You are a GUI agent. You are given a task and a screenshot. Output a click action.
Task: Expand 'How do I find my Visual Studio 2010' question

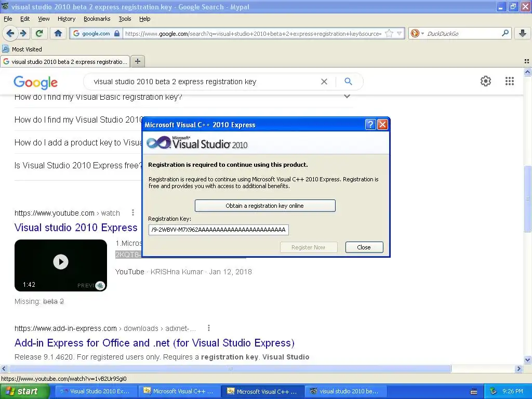[79, 120]
